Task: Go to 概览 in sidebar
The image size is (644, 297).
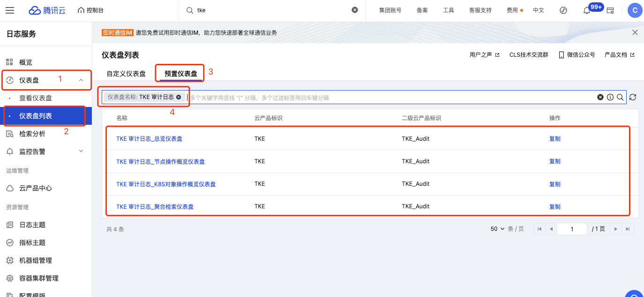Action: point(26,62)
